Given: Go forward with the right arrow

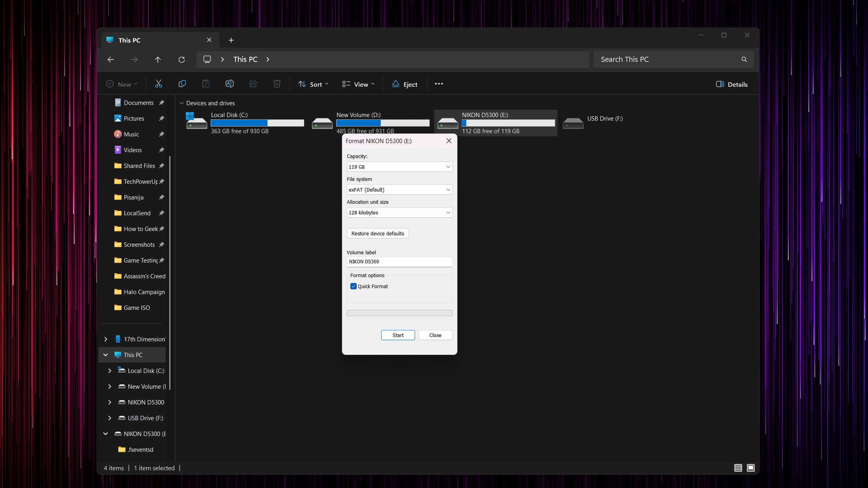Looking at the screenshot, I should (x=134, y=60).
